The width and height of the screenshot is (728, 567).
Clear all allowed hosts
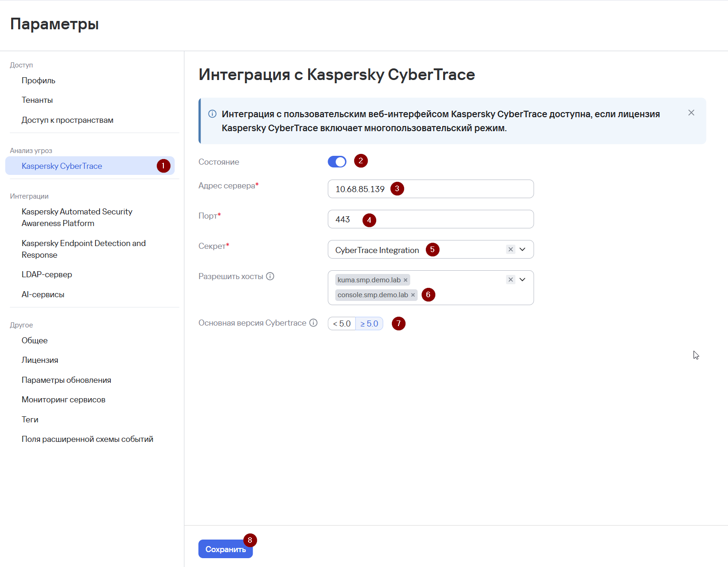coord(511,280)
